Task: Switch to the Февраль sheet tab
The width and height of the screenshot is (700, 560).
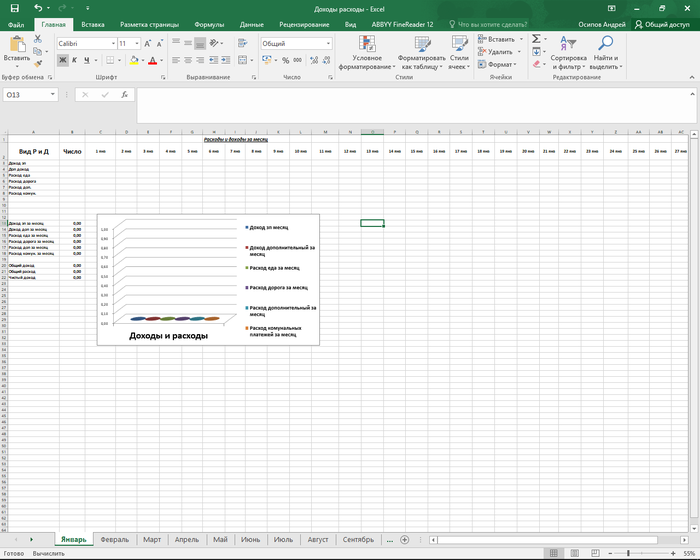Action: (115, 539)
